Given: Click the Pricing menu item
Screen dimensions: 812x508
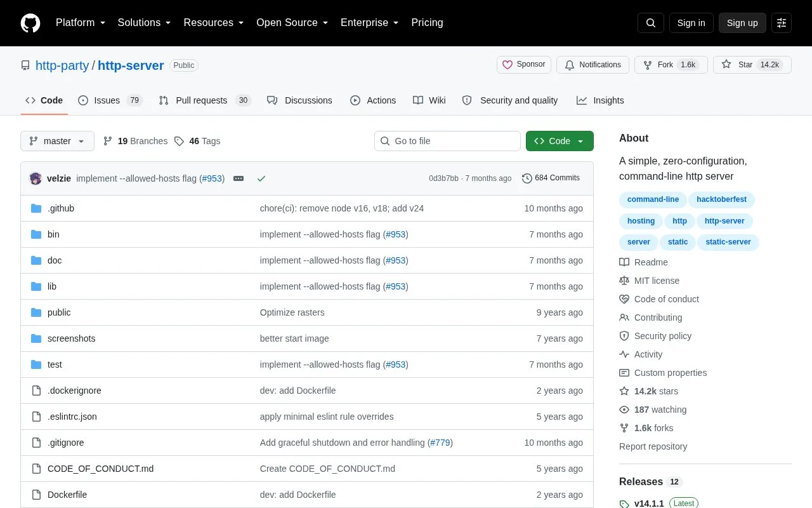Looking at the screenshot, I should (427, 23).
